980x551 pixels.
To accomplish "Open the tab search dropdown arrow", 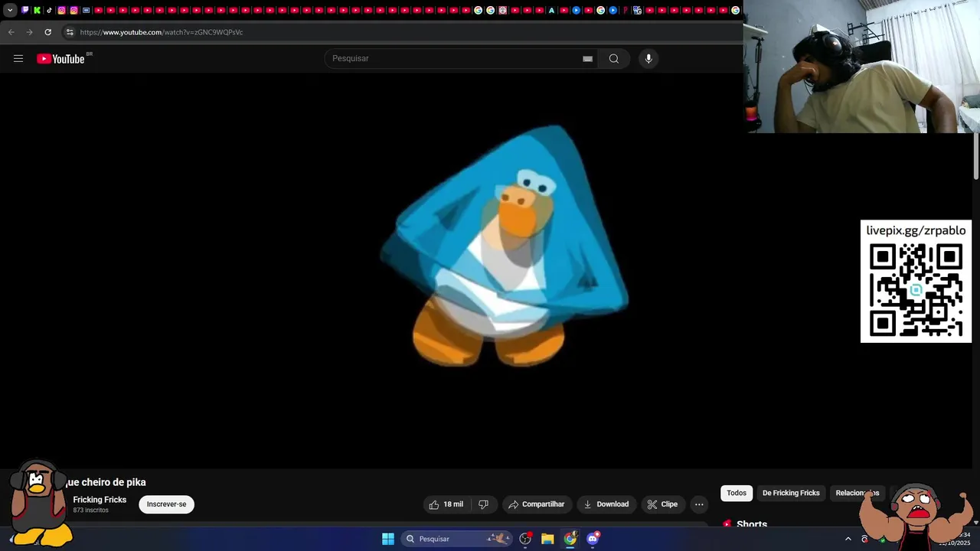I will [10, 10].
